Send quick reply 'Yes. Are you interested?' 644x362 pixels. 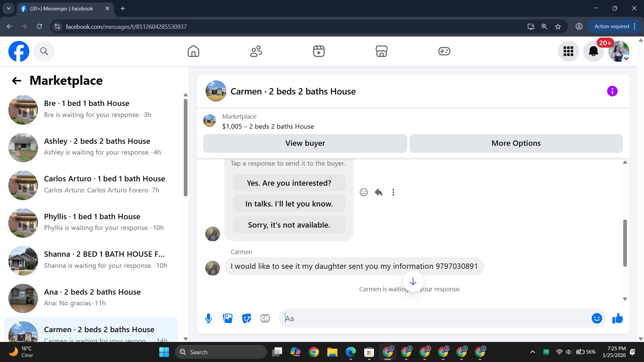coord(289,183)
